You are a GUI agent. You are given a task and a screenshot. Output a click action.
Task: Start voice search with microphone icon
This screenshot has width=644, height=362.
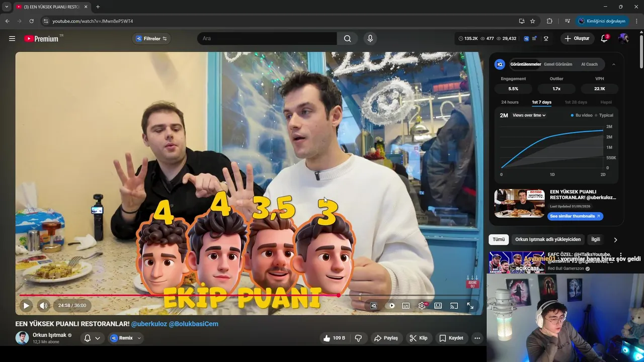[370, 39]
